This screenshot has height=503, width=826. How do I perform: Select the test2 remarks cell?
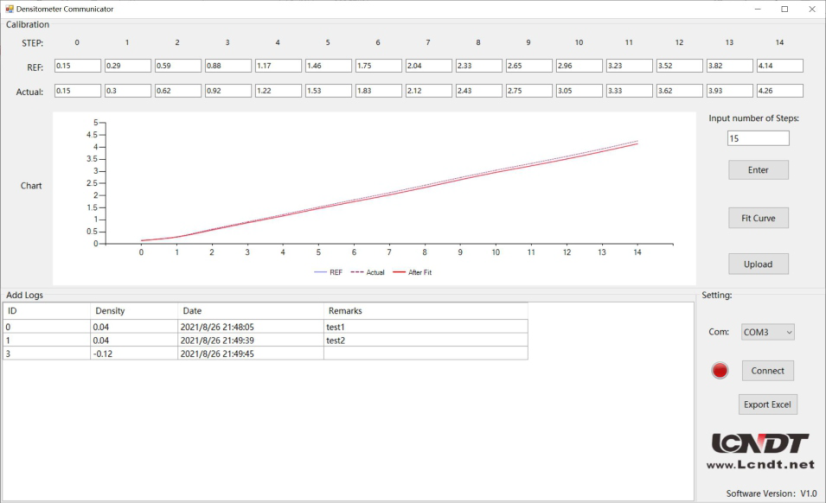point(426,340)
